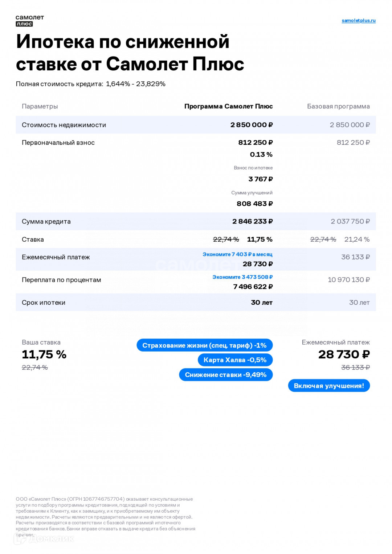Click the Домклик watermark logo

coord(44,539)
